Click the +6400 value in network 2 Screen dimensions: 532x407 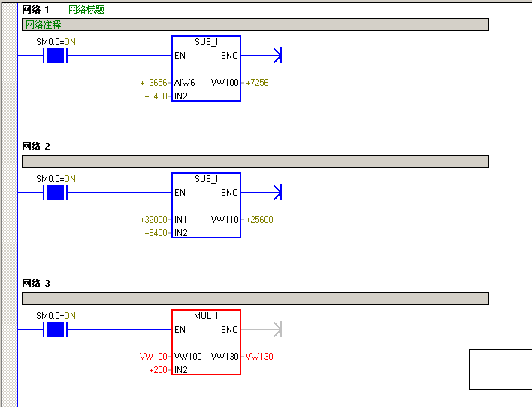tap(156, 233)
